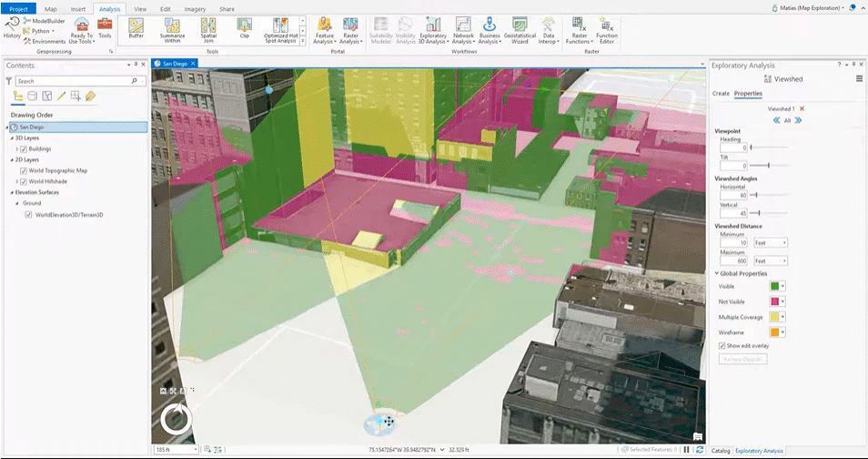Select the Summarize Within tool

click(x=172, y=30)
